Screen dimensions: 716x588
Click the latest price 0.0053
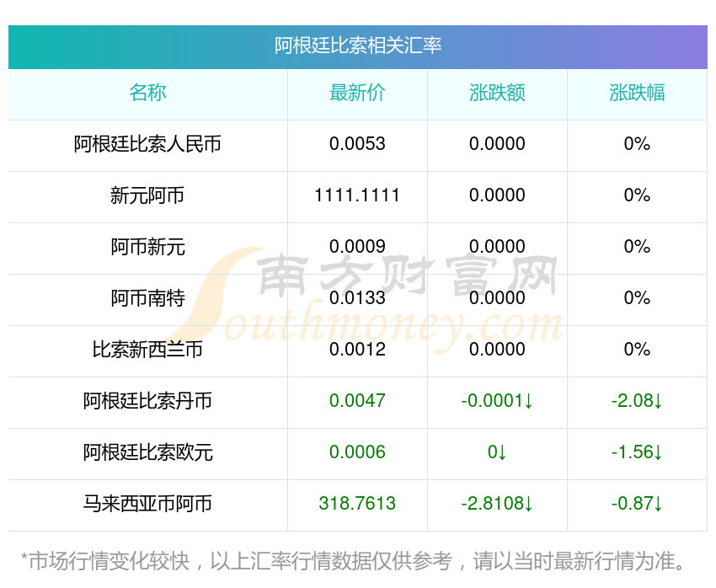click(357, 144)
